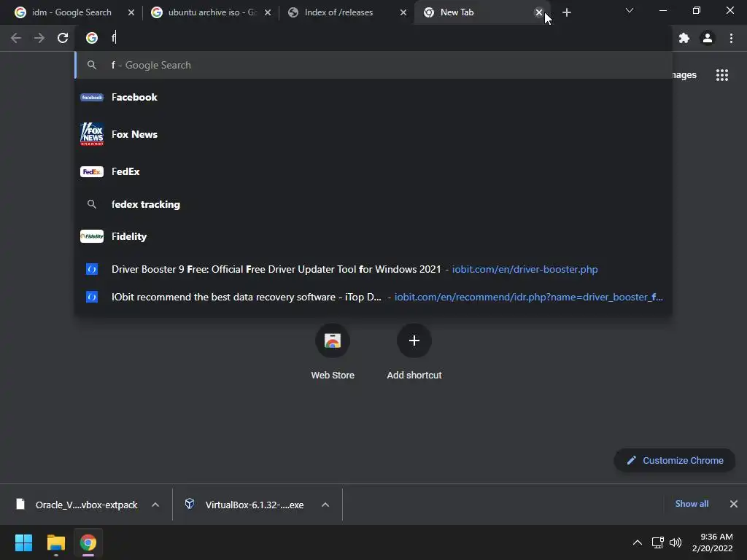Switch to the ubuntu archive iso tab

[212, 12]
